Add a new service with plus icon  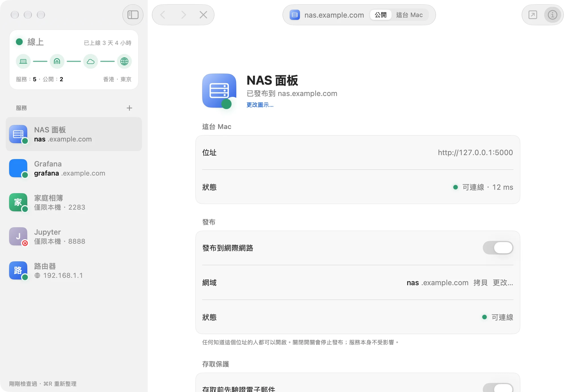coord(130,108)
